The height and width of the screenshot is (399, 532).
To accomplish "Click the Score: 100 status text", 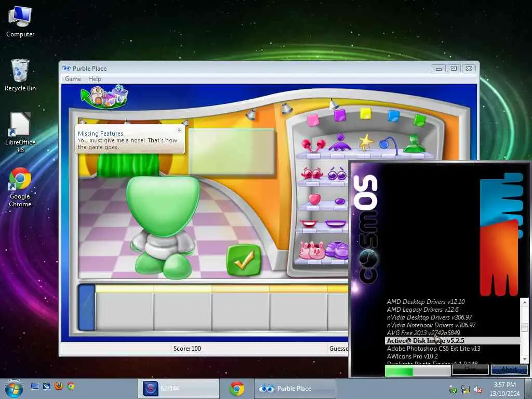I will click(x=187, y=349).
